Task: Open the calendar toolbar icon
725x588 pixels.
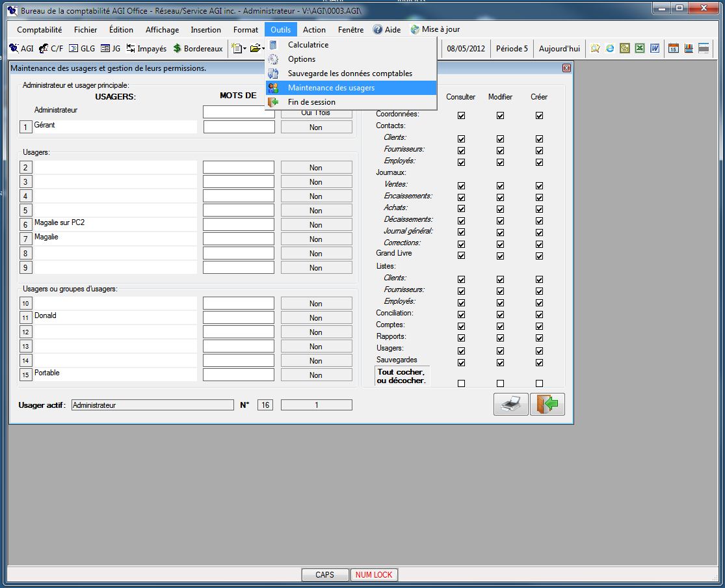Action: (673, 48)
